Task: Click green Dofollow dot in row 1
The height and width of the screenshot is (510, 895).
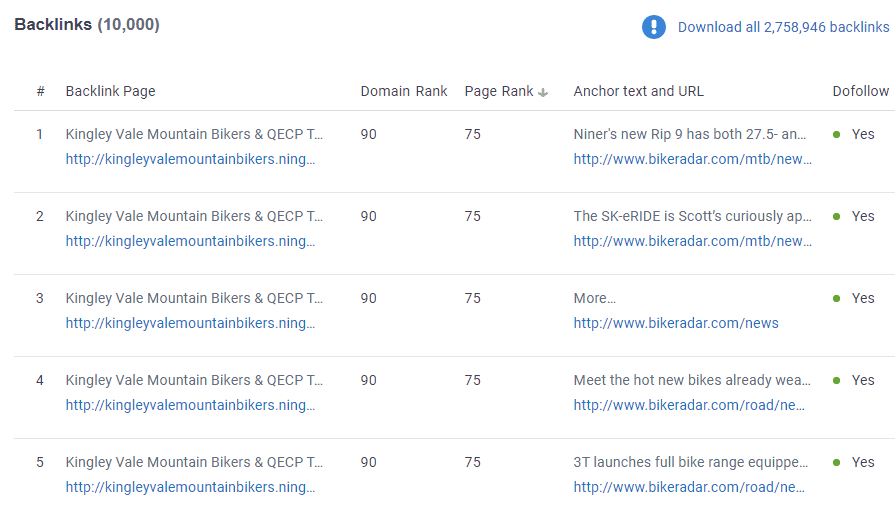Action: [x=836, y=134]
